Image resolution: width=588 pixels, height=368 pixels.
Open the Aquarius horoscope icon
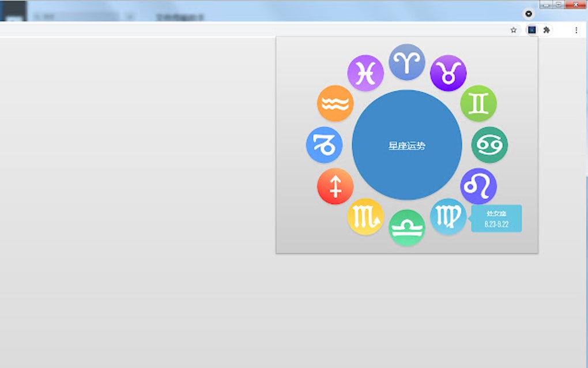pos(335,104)
